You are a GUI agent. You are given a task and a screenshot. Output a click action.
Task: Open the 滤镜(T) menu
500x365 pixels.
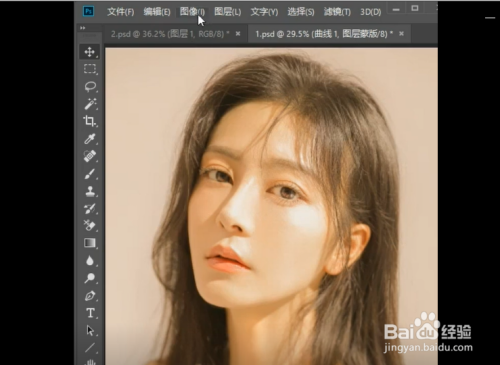click(x=337, y=12)
